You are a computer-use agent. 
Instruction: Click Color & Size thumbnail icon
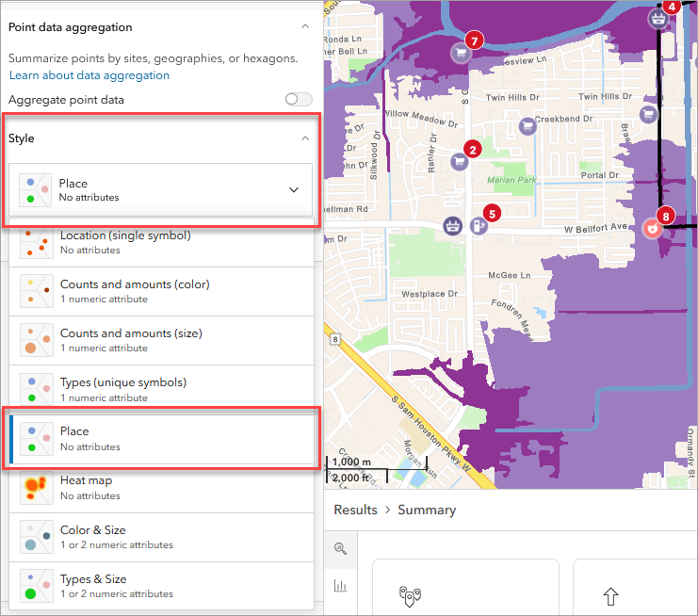(37, 537)
